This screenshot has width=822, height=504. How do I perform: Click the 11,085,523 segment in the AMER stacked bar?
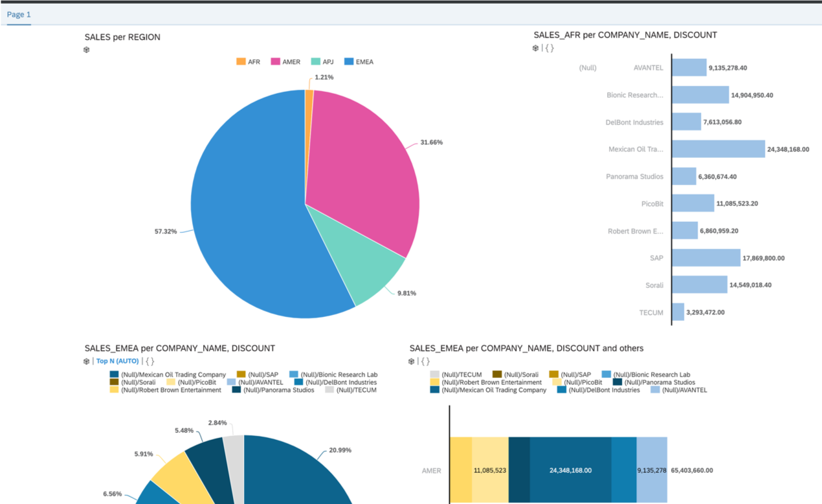click(x=490, y=470)
